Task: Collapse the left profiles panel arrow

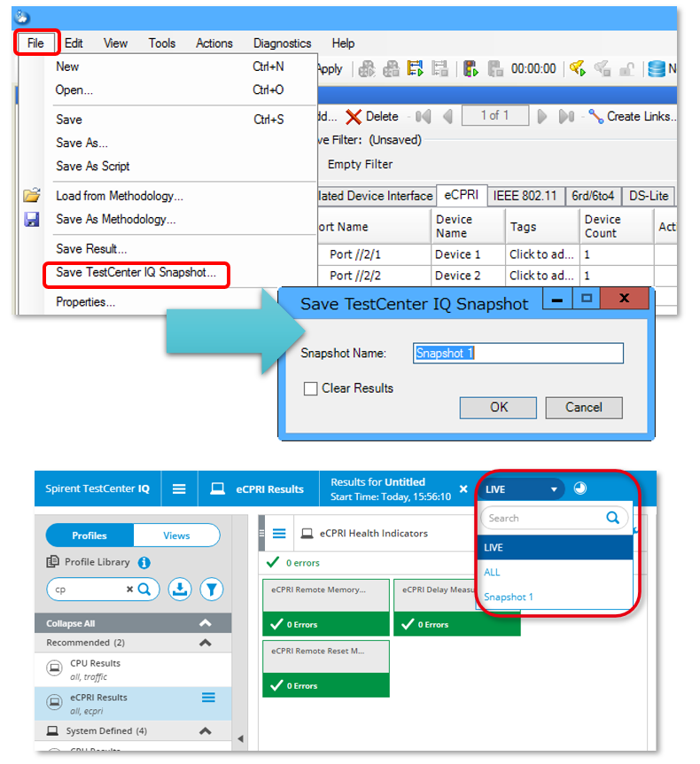Action: click(240, 738)
